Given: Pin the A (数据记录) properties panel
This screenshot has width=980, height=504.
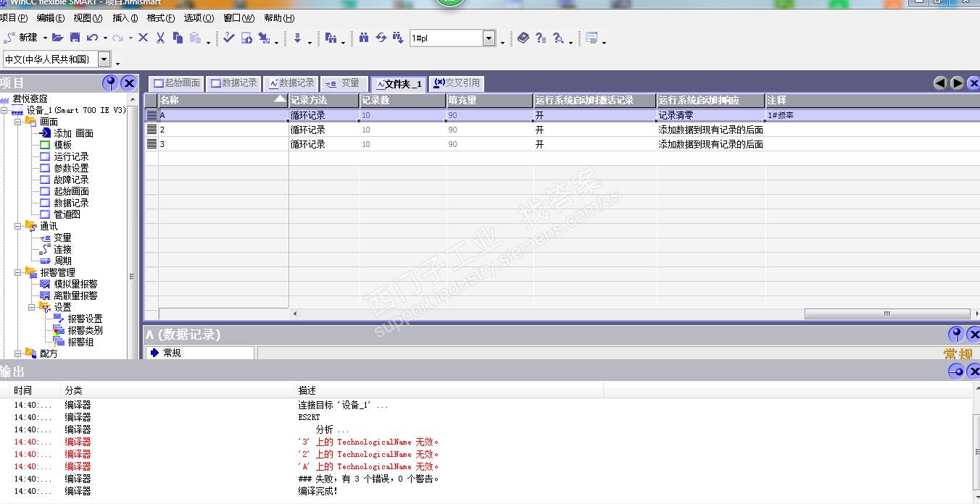Looking at the screenshot, I should 957,334.
